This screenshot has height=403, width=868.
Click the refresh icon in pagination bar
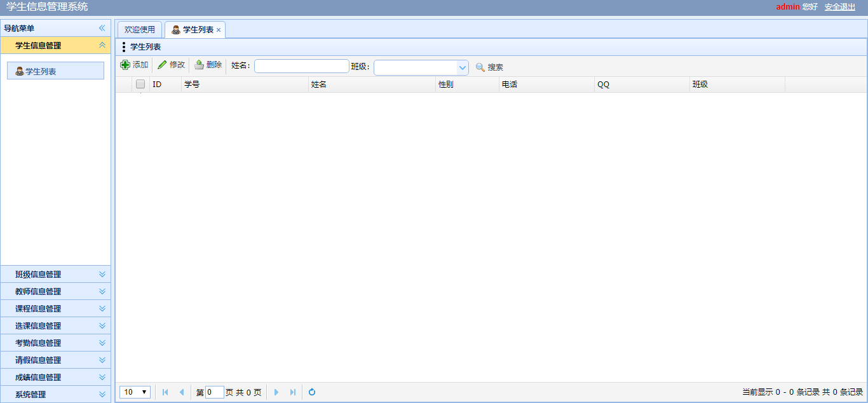click(312, 392)
